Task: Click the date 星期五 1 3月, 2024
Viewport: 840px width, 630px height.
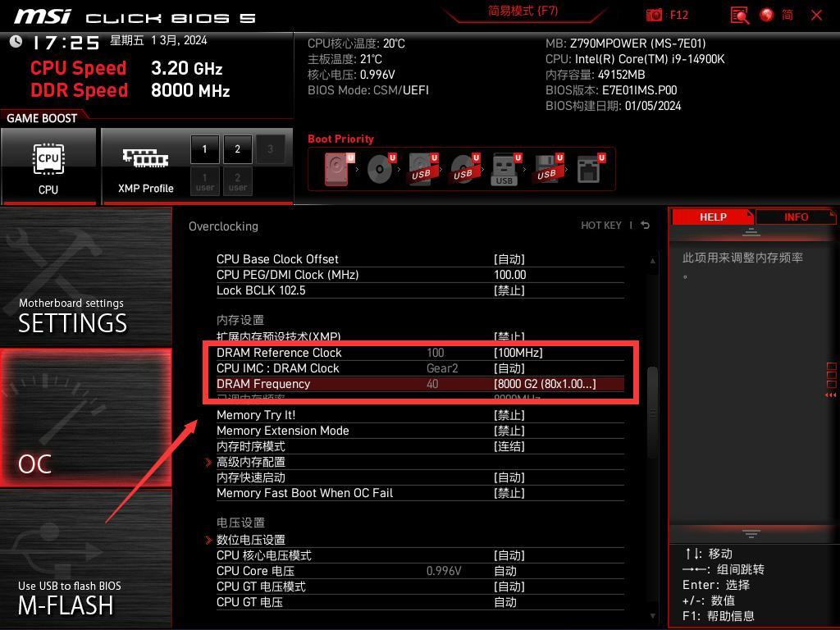Action: point(158,41)
